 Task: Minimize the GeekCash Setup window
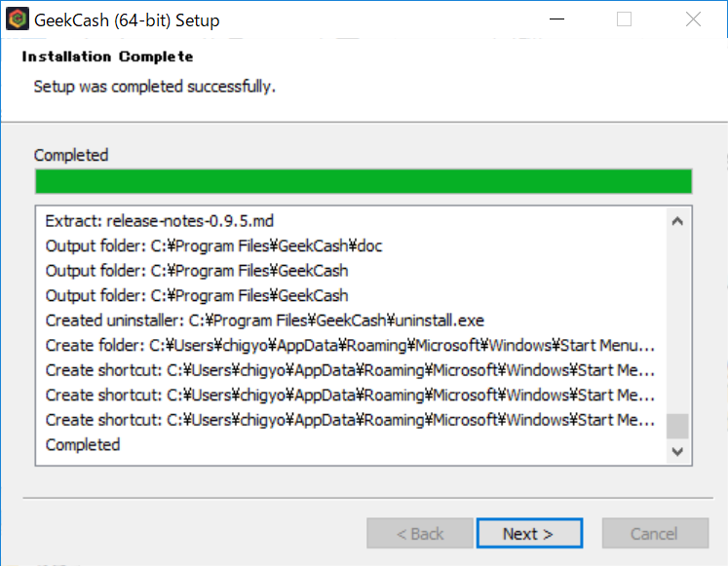pyautogui.click(x=556, y=19)
